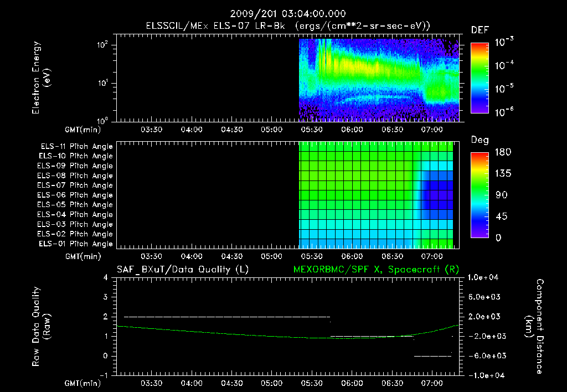This screenshot has height=392, width=567.
Task: Click the 10^-6 DEF scale value
Action: pos(504,112)
